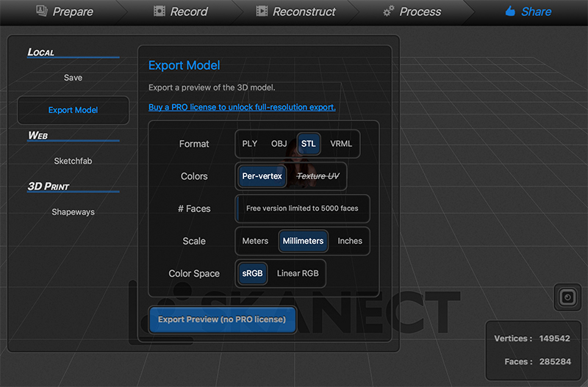Viewport: 588px width, 387px height.
Task: Click the Share thumbs-up icon
Action: [x=510, y=11]
